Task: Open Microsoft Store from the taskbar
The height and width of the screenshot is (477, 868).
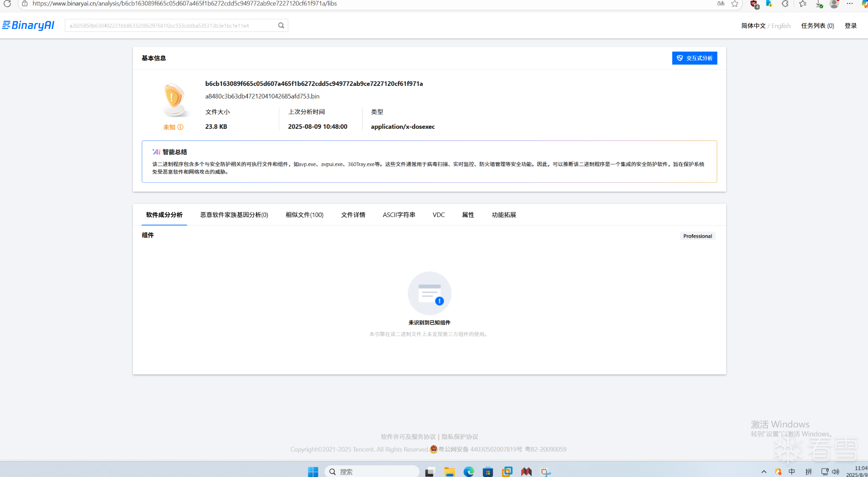Action: (x=488, y=472)
